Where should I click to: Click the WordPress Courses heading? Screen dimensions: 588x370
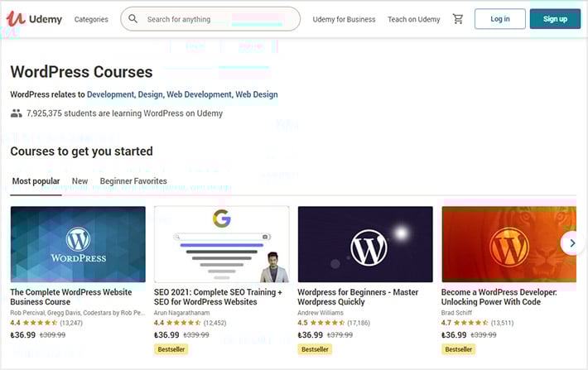(x=81, y=72)
